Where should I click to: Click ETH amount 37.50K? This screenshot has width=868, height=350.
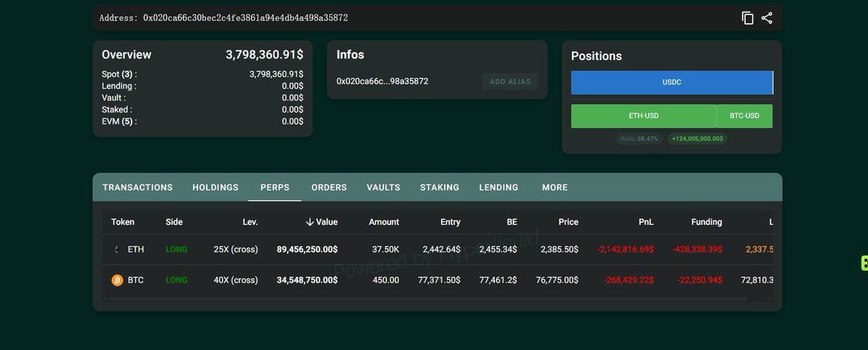(x=386, y=249)
